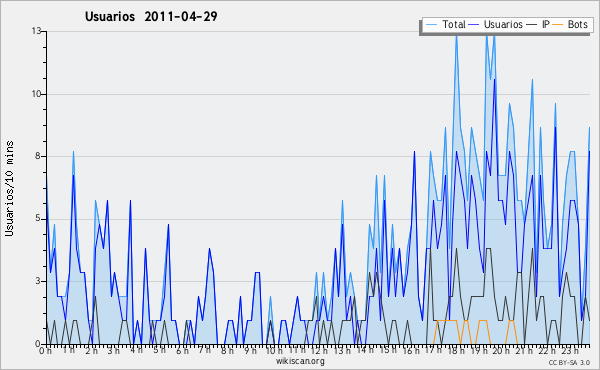Click the x-axis label '22 h'
This screenshot has height=370, width=600.
[x=546, y=350]
